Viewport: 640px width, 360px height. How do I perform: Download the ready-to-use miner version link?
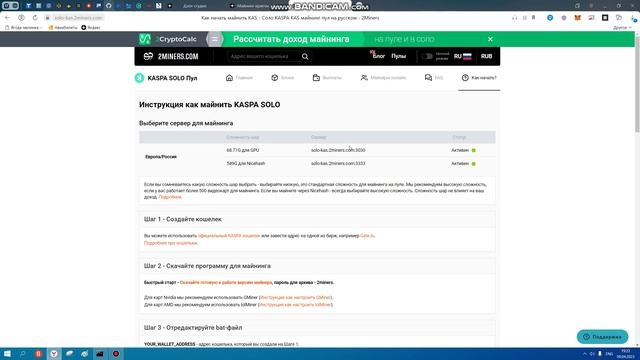click(226, 282)
